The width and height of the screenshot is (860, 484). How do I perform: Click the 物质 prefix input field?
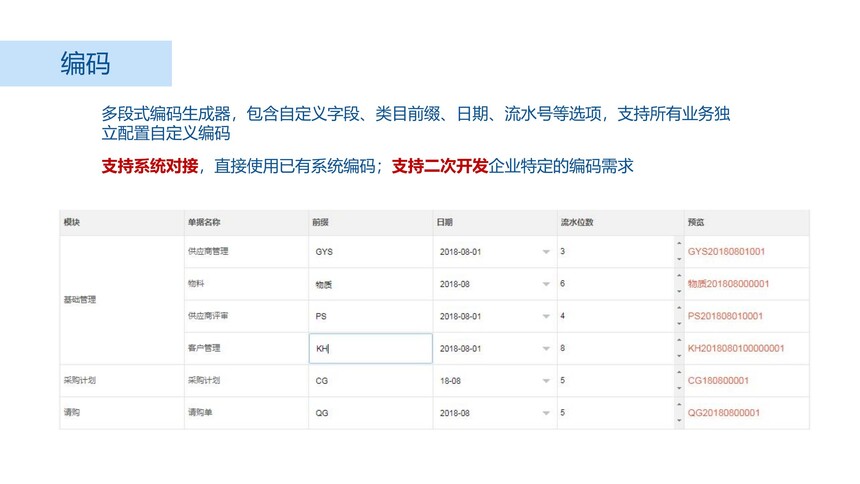click(x=371, y=284)
